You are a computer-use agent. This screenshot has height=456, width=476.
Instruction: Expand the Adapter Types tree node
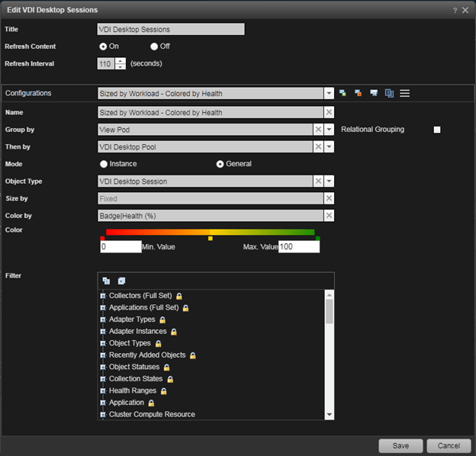coord(103,320)
